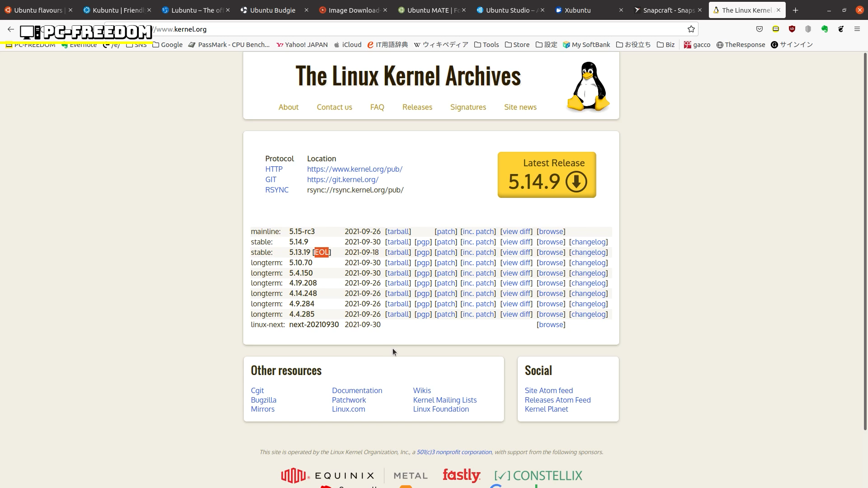The height and width of the screenshot is (488, 868).
Task: Open the Evernote elephant extension icon
Action: click(x=825, y=29)
